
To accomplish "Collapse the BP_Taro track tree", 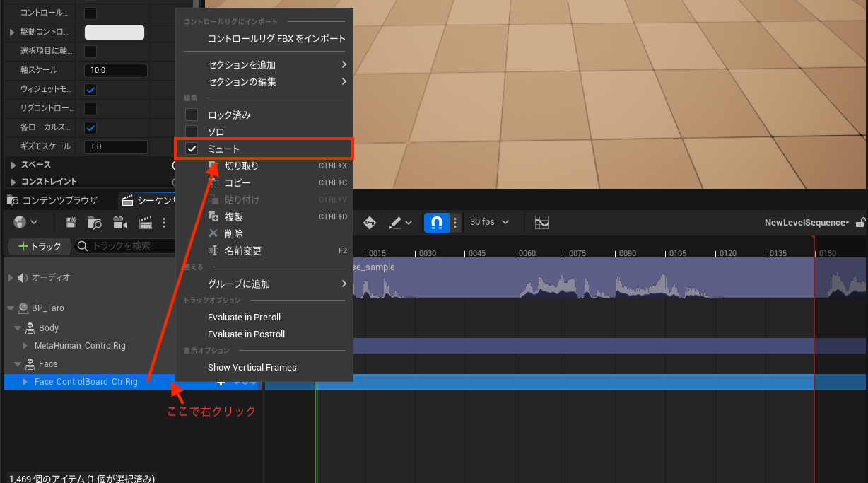I will click(x=11, y=308).
